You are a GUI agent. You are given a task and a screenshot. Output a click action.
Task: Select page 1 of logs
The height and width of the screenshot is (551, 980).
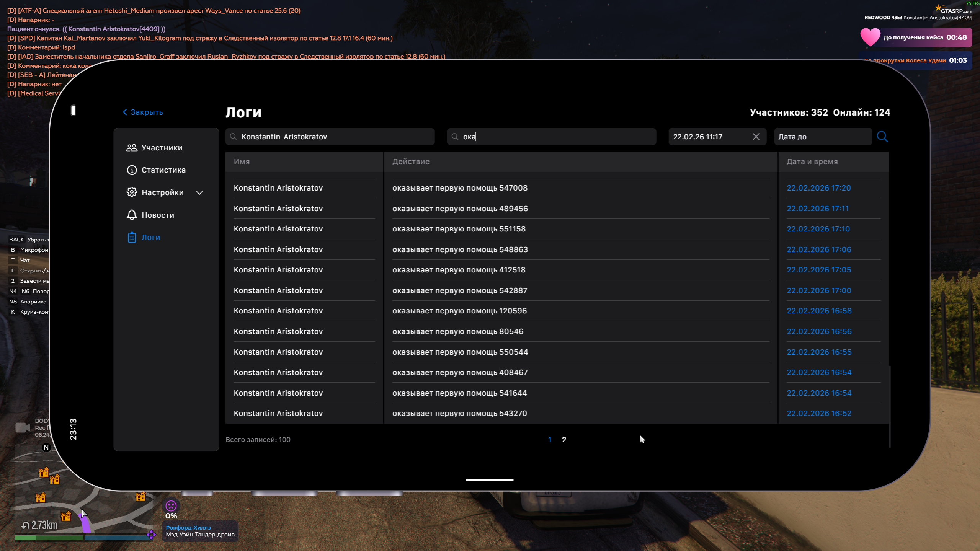coord(550,440)
